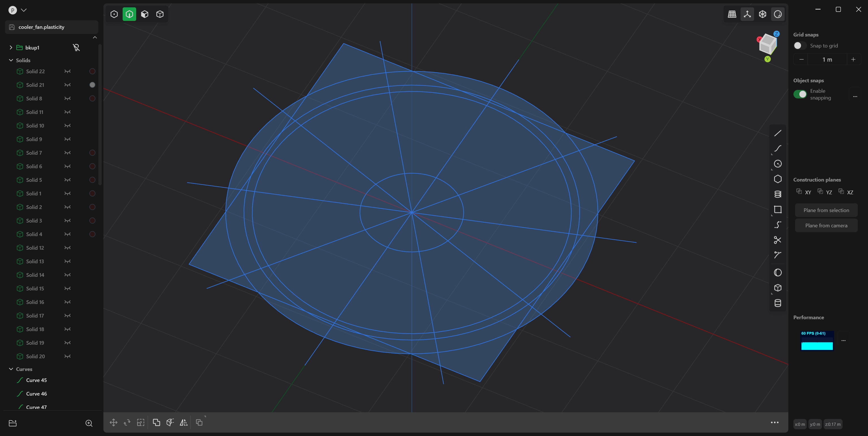Activate the Trim scissors tool
Image resolution: width=868 pixels, height=436 pixels.
tap(777, 240)
